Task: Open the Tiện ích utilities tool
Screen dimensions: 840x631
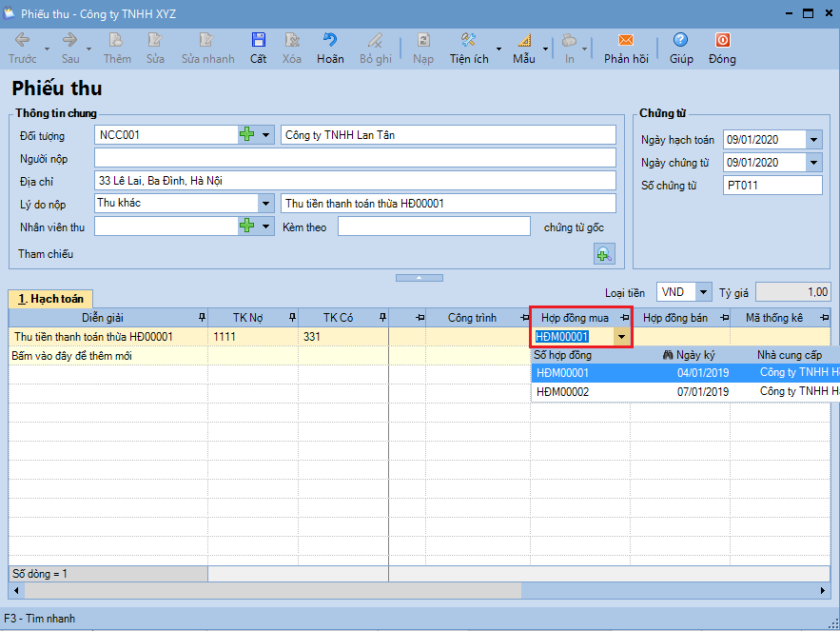Action: coord(468,41)
